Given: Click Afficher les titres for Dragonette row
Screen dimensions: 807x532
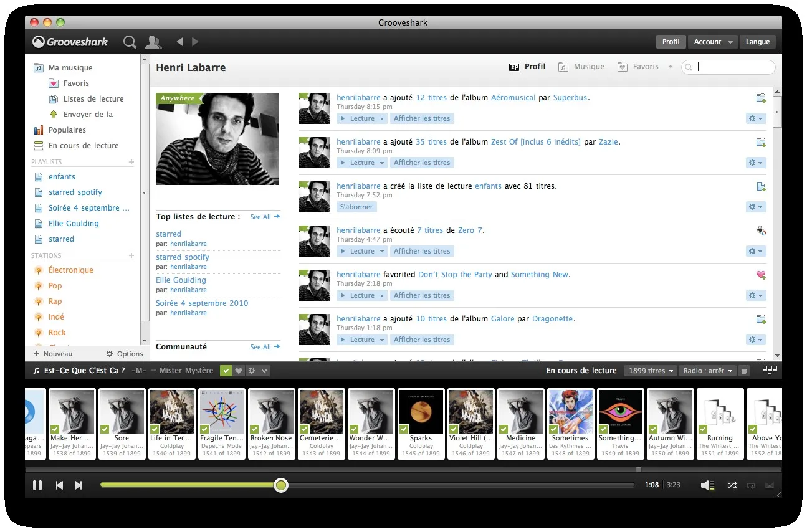Looking at the screenshot, I should [x=422, y=340].
